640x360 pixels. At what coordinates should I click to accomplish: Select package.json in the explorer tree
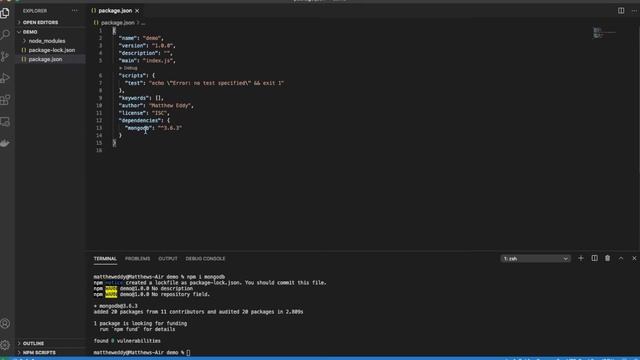[x=51, y=59]
